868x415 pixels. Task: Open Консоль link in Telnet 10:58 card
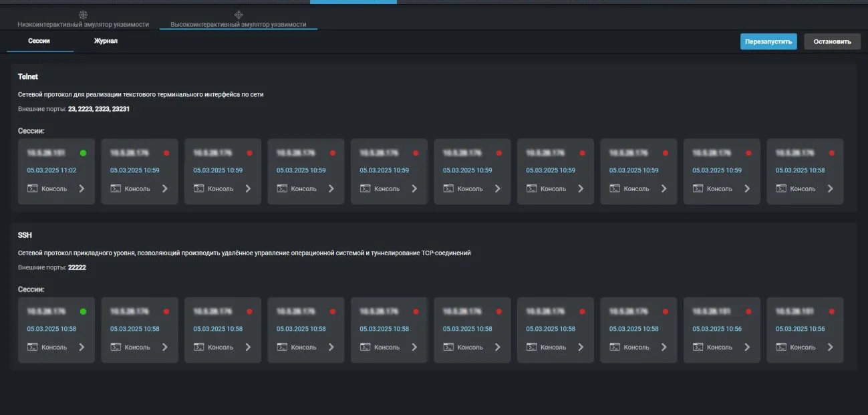pyautogui.click(x=803, y=189)
